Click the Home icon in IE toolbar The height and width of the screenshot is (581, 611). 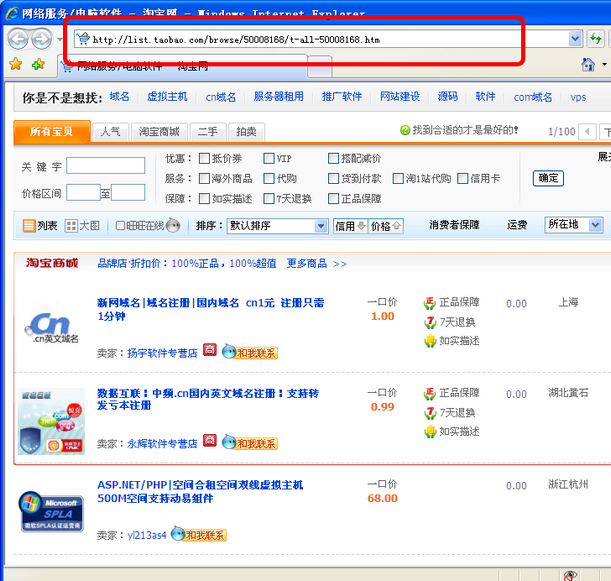[589, 65]
